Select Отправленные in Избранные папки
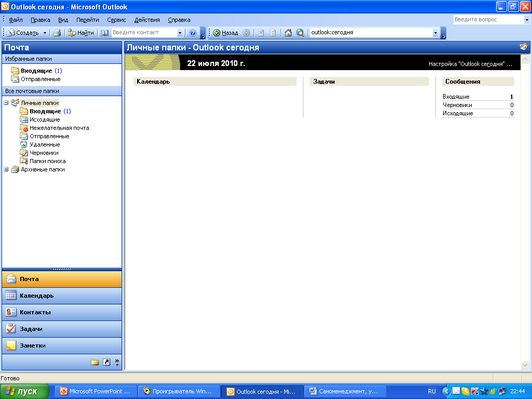The width and height of the screenshot is (532, 399). (36, 79)
